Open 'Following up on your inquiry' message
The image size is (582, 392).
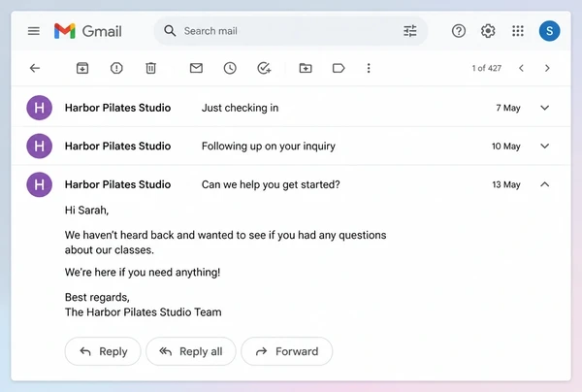point(291,146)
